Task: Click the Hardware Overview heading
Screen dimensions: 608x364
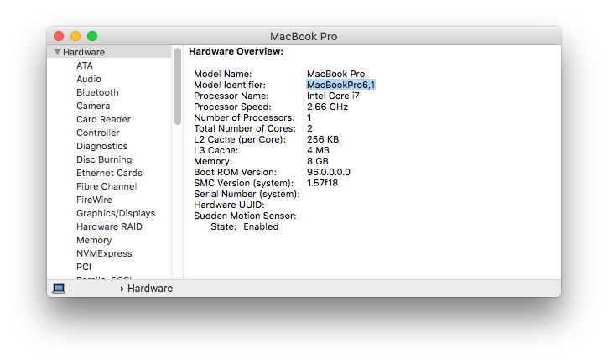Action: [x=236, y=51]
